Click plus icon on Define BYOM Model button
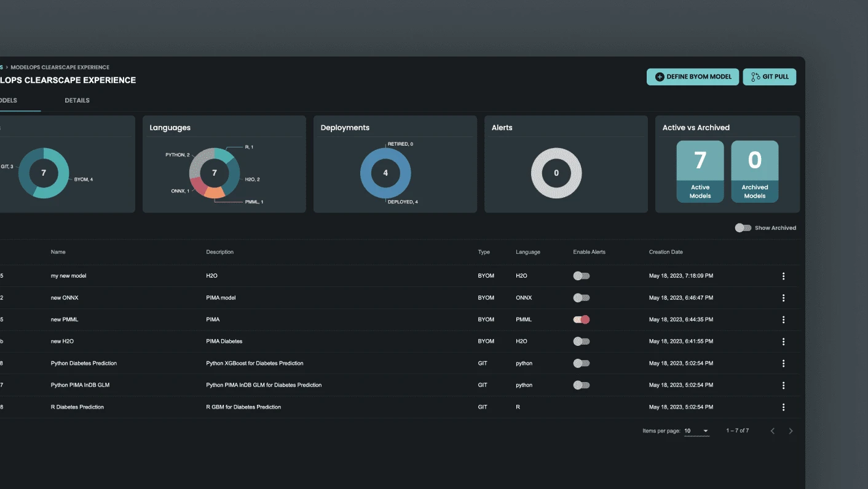Viewport: 868px width, 489px height. pyautogui.click(x=660, y=77)
